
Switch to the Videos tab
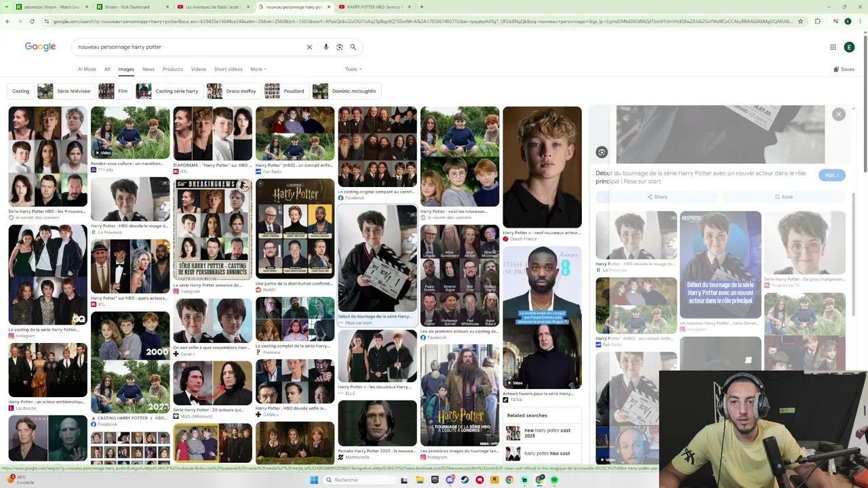(x=199, y=69)
